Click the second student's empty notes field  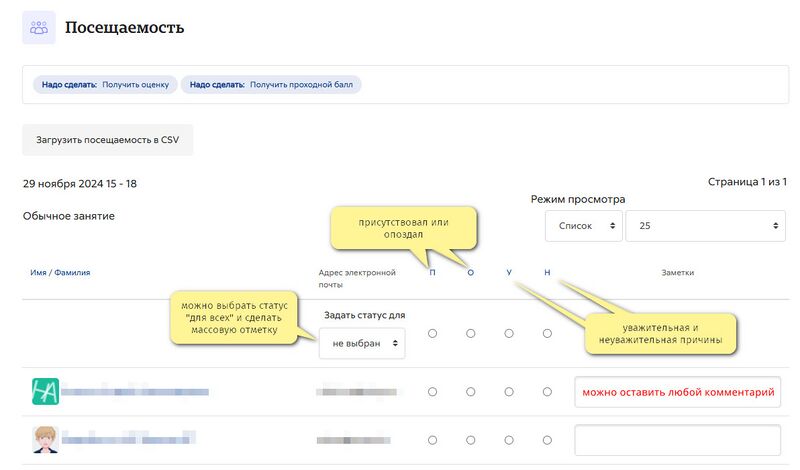tap(678, 440)
